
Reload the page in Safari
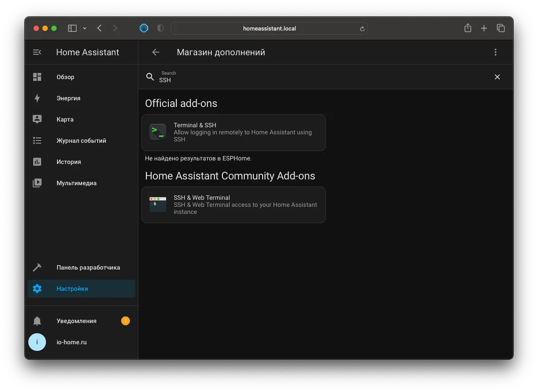point(362,29)
